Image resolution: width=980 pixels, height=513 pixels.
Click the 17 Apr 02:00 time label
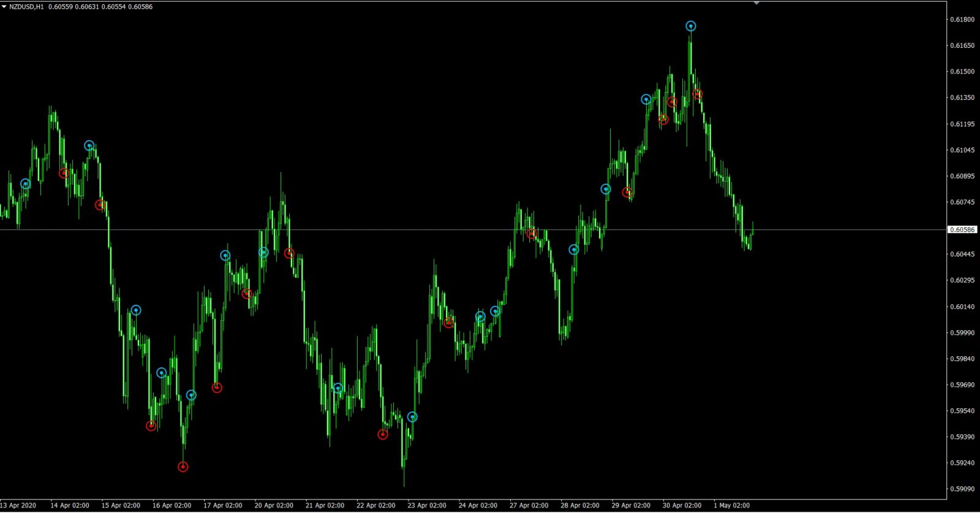pyautogui.click(x=223, y=506)
